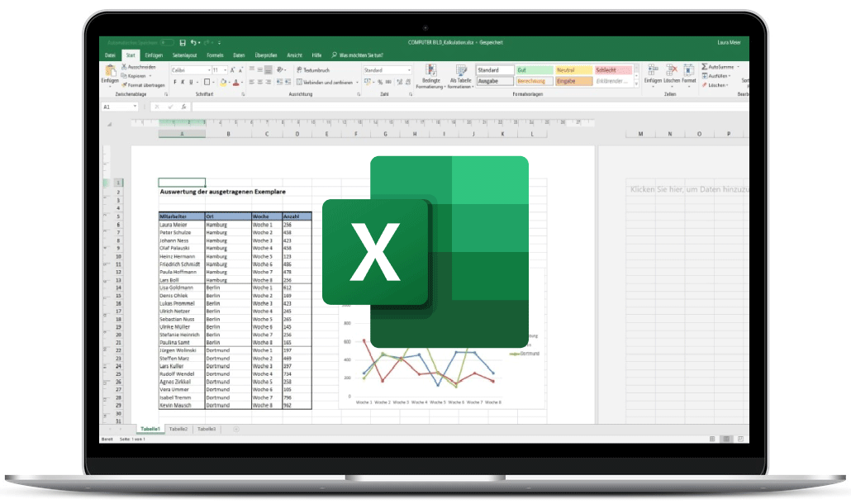This screenshot has width=851, height=504.
Task: Switch to the normal view button
Action: 712,439
